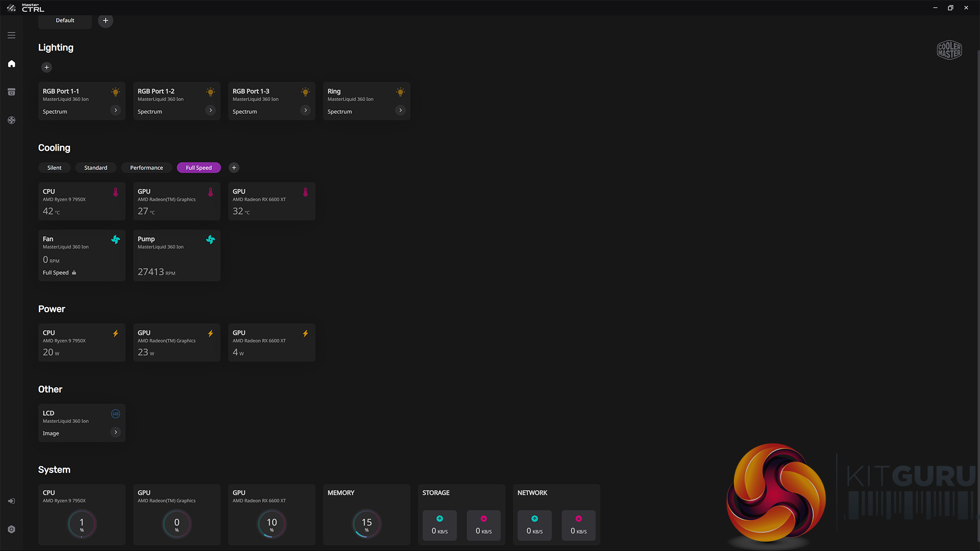The width and height of the screenshot is (980, 551).
Task: Click the Home icon in sidebar
Action: pos(11,64)
